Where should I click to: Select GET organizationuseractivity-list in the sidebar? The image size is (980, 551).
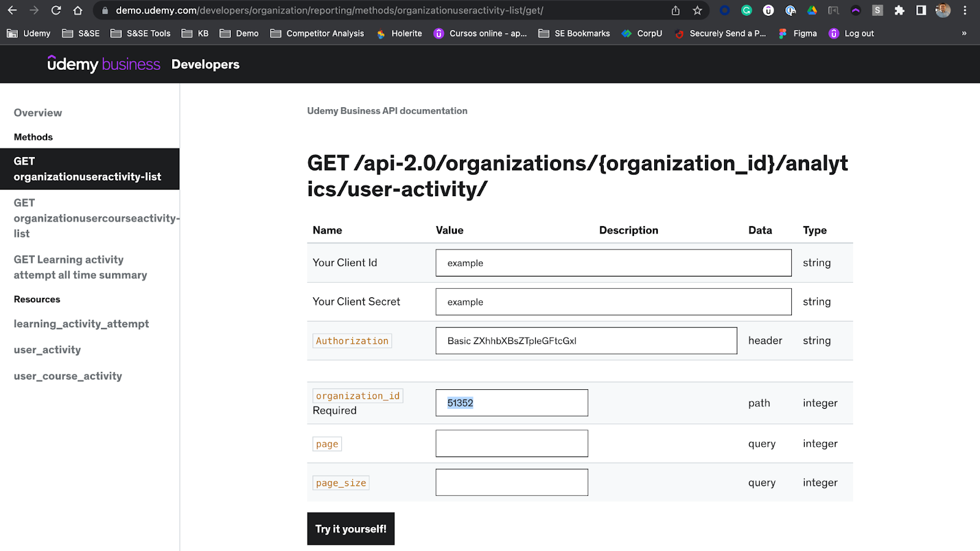point(89,169)
